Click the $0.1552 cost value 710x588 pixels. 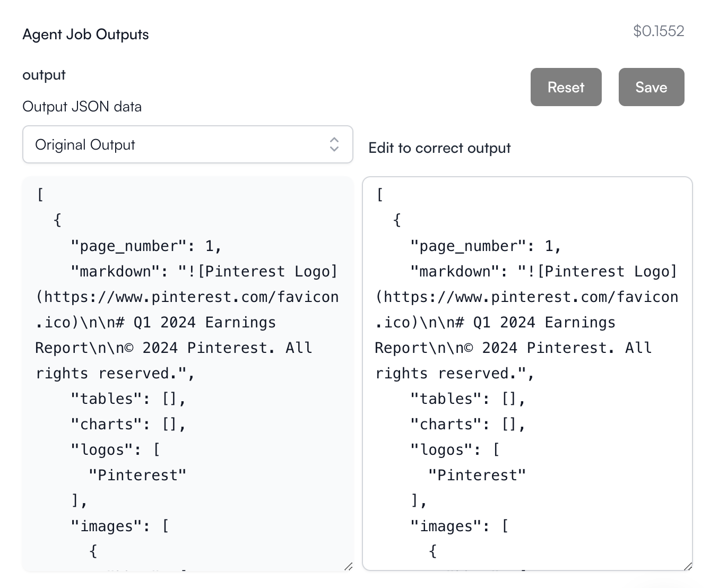pos(659,31)
